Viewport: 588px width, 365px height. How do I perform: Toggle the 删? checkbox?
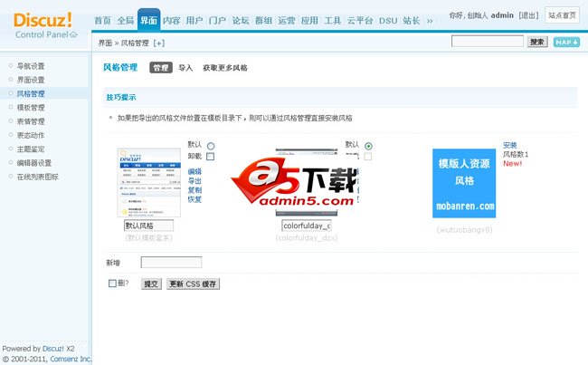click(112, 283)
